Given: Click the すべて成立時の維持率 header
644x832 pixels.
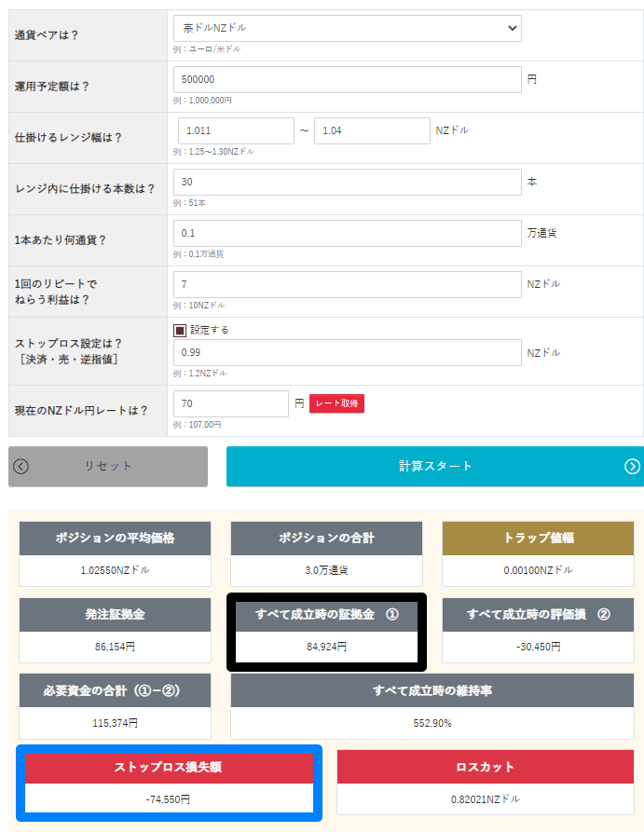Looking at the screenshot, I should tap(432, 690).
